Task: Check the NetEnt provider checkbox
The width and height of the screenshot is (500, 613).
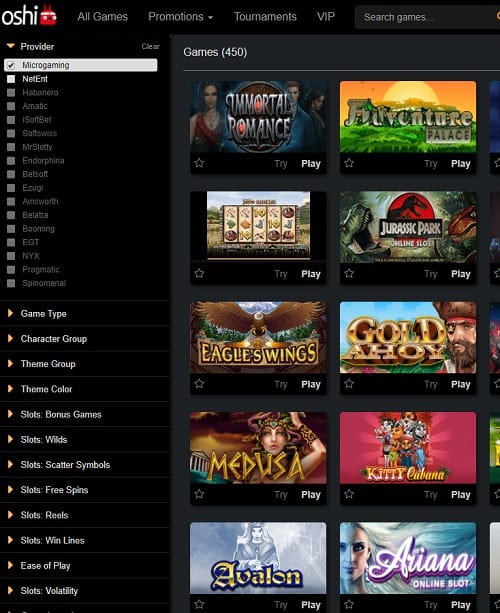Action: (11, 79)
